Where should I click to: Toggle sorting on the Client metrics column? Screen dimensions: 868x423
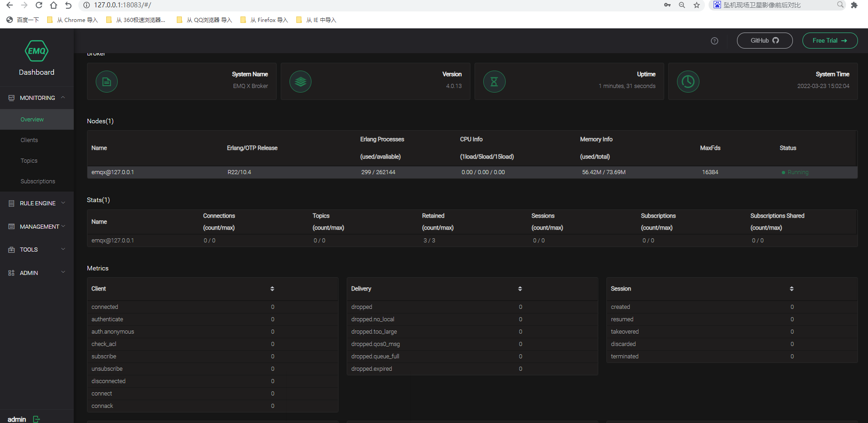273,289
